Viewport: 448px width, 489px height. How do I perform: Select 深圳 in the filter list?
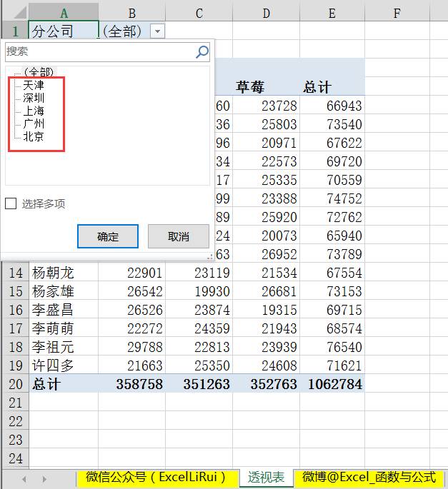(x=34, y=98)
